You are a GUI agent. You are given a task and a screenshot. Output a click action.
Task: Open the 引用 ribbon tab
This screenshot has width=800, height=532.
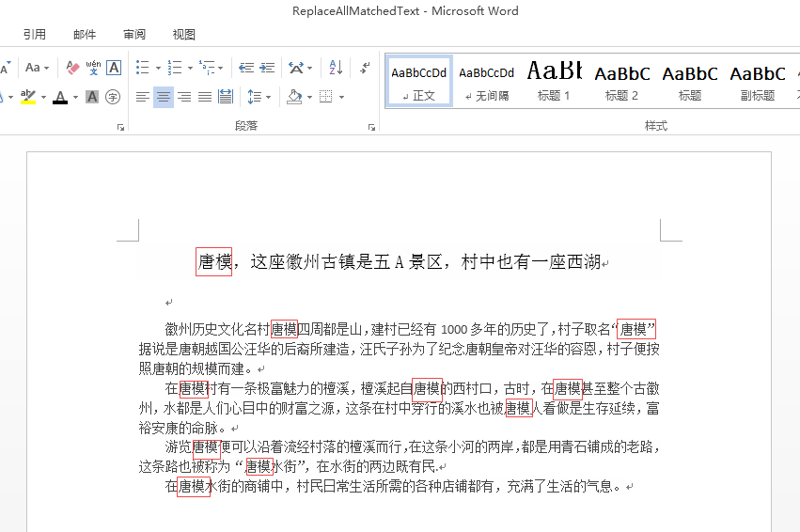click(x=35, y=35)
